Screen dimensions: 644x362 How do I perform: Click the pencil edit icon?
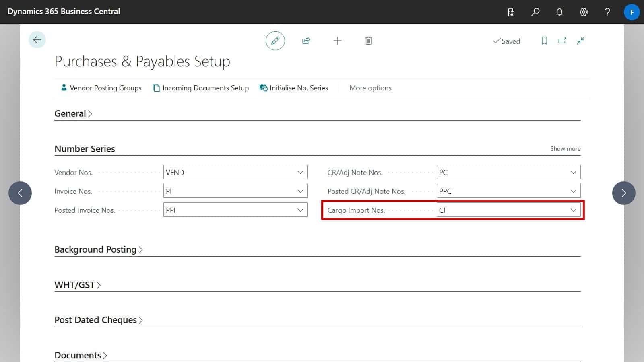point(275,41)
